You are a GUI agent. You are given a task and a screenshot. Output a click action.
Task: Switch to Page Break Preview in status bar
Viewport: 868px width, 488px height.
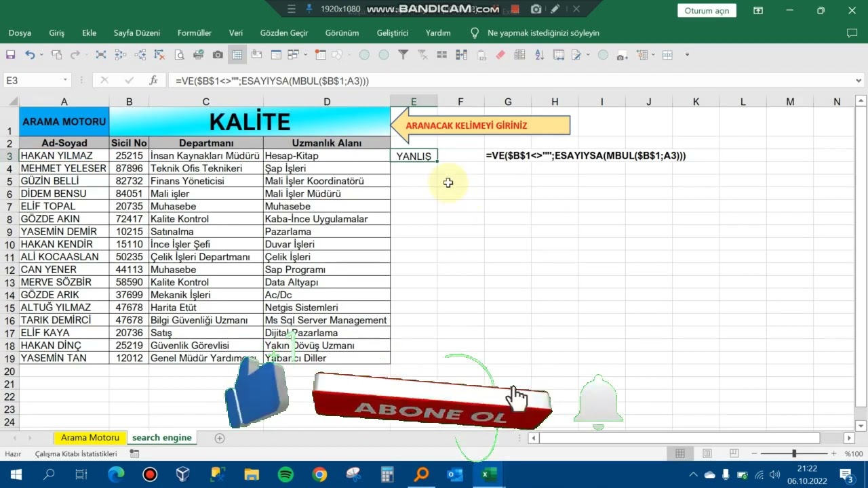coord(734,453)
